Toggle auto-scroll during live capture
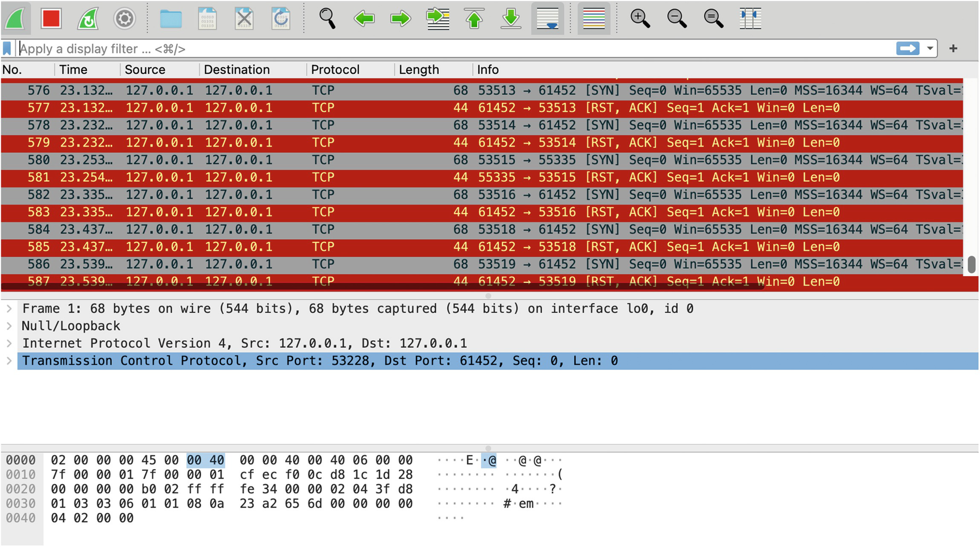This screenshot has height=547, width=980. pyautogui.click(x=548, y=19)
